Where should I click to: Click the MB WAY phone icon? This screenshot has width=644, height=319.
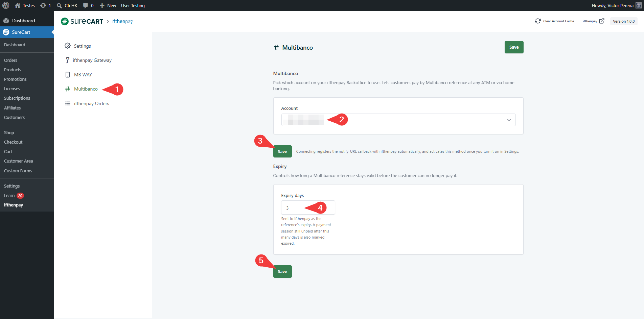pyautogui.click(x=68, y=75)
